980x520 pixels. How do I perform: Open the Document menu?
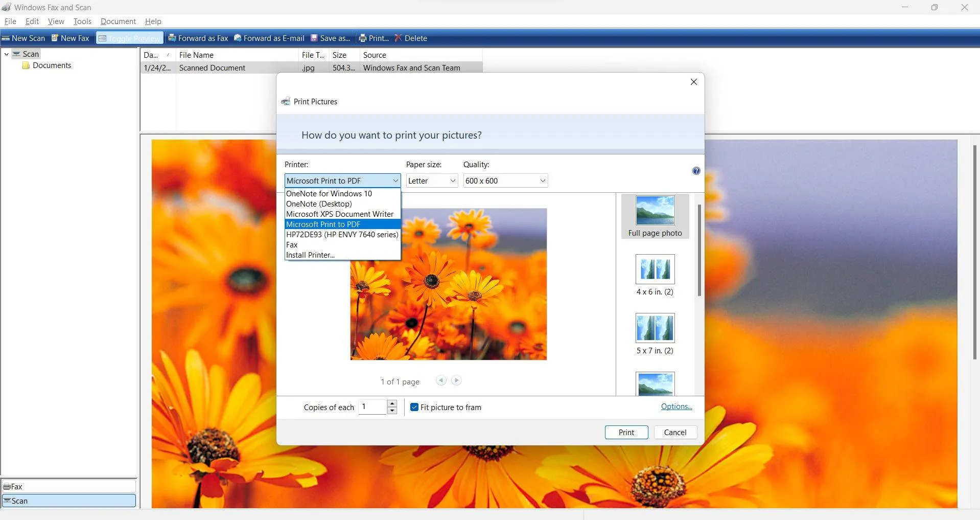tap(118, 21)
